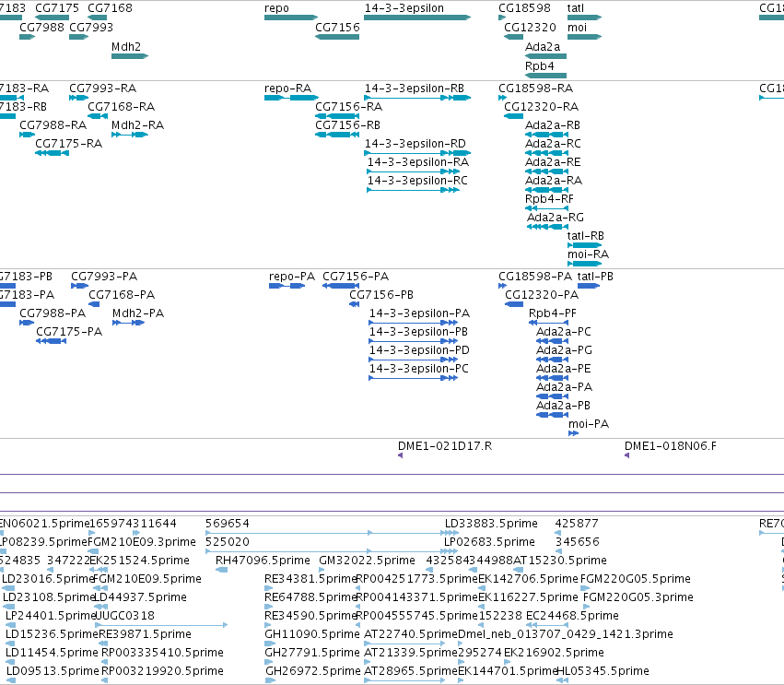
Task: Select the CG7988 gene label
Action: coord(41,27)
